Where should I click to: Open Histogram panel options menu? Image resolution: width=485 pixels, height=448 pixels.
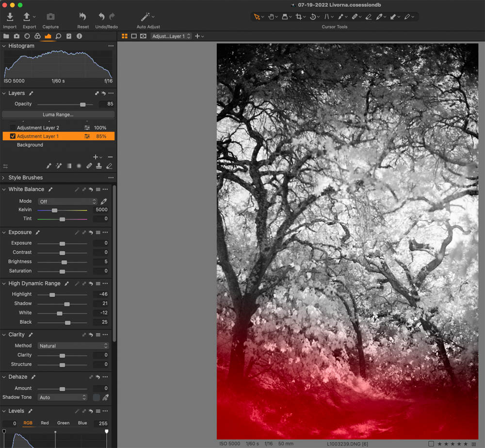111,46
